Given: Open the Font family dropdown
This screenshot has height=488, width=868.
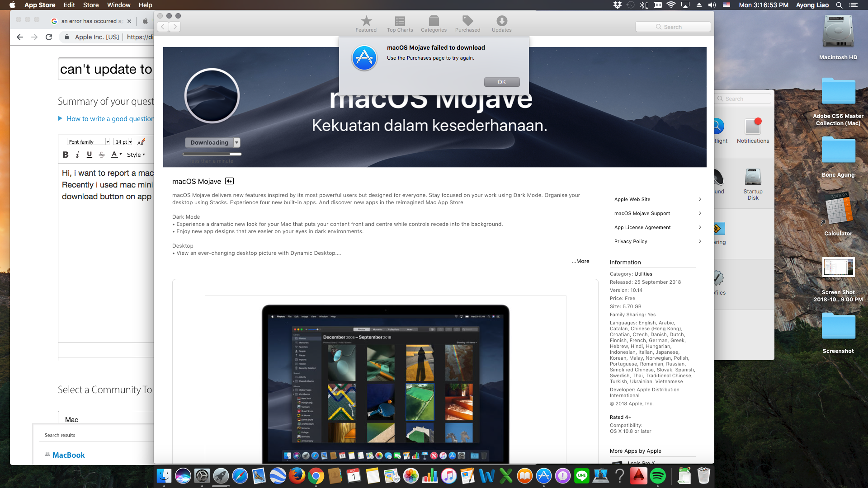Looking at the screenshot, I should [x=89, y=142].
